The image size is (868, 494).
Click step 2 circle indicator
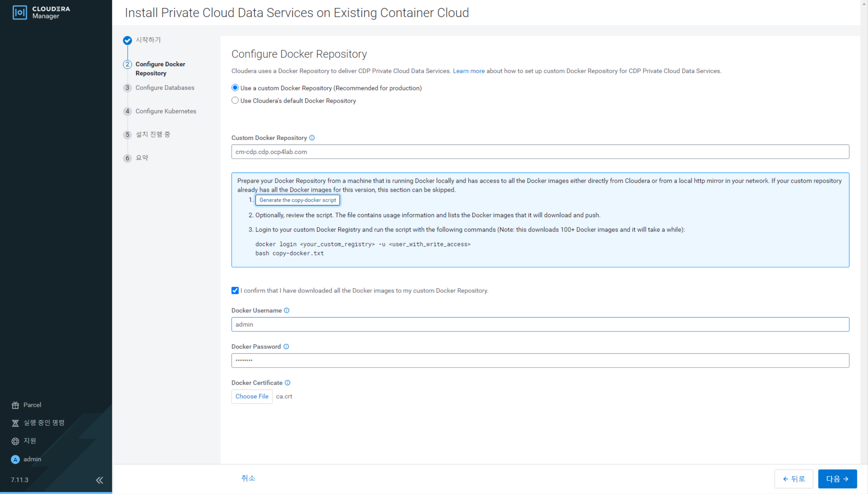(127, 64)
